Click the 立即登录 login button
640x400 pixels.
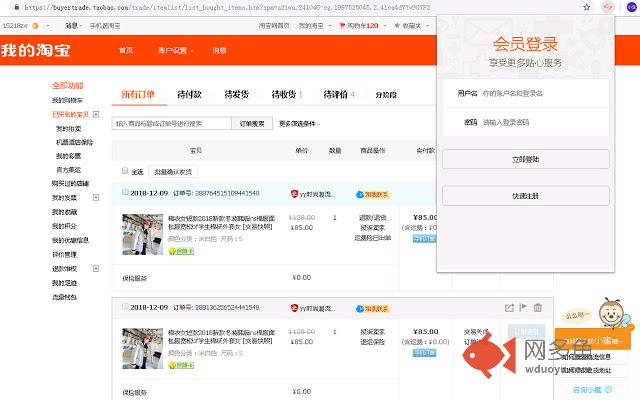[526, 159]
